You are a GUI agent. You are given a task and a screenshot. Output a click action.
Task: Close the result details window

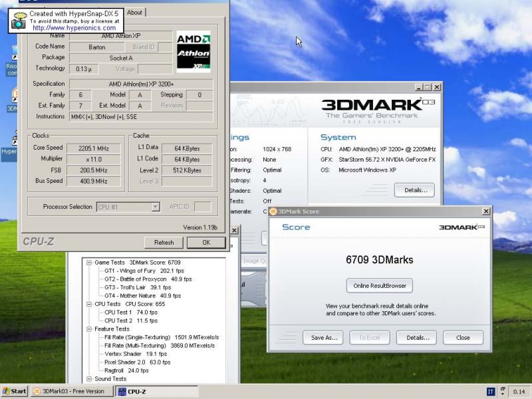(234, 230)
